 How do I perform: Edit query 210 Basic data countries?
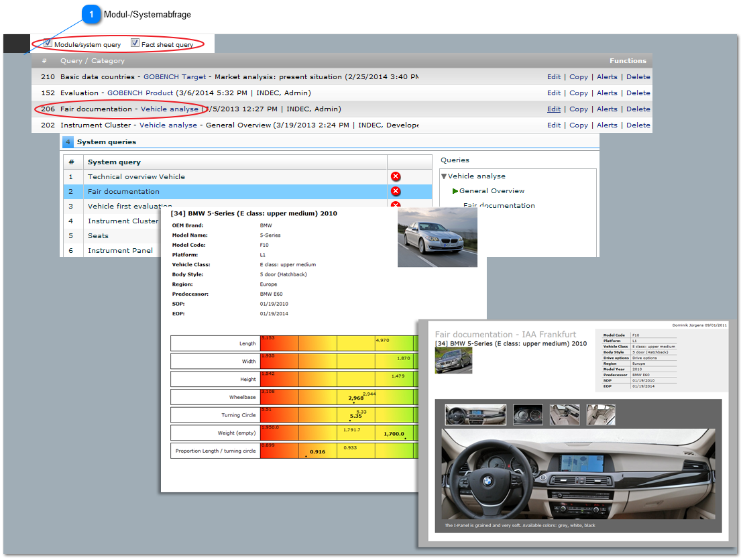[553, 76]
